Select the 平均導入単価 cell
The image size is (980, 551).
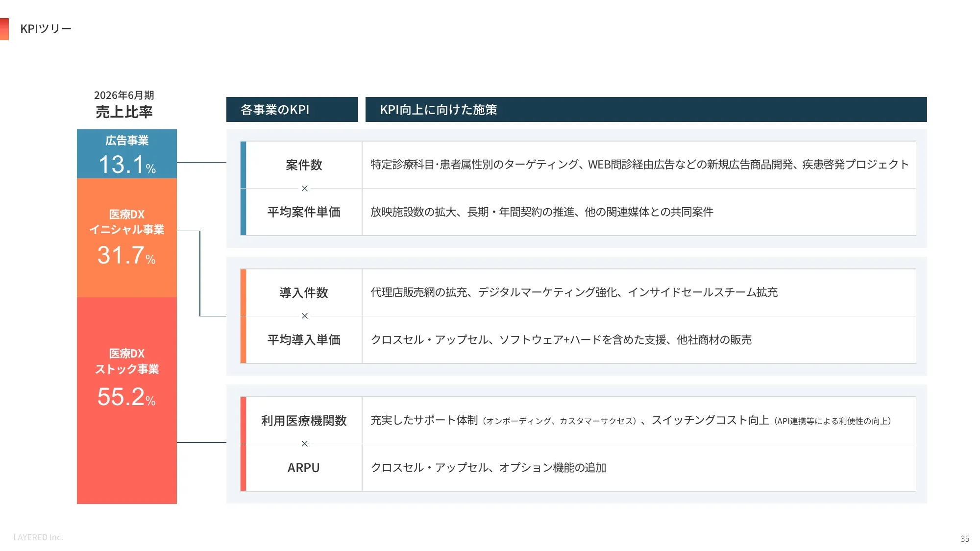coord(304,340)
